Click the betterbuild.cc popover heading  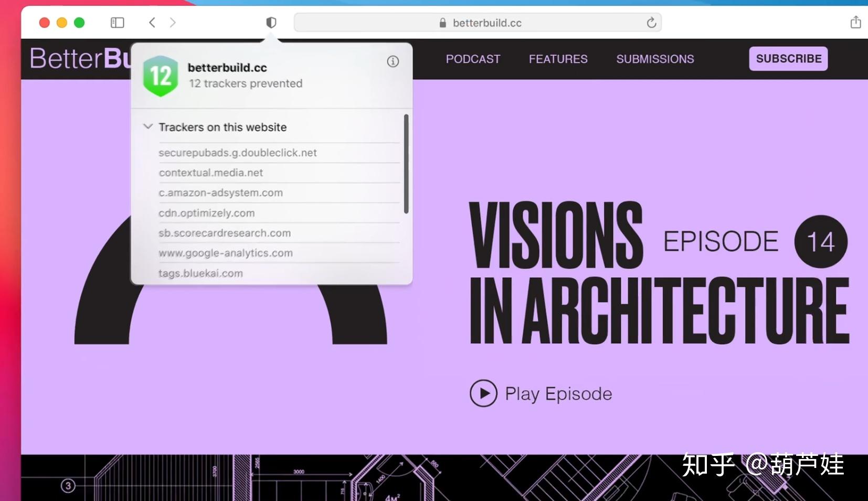click(227, 68)
